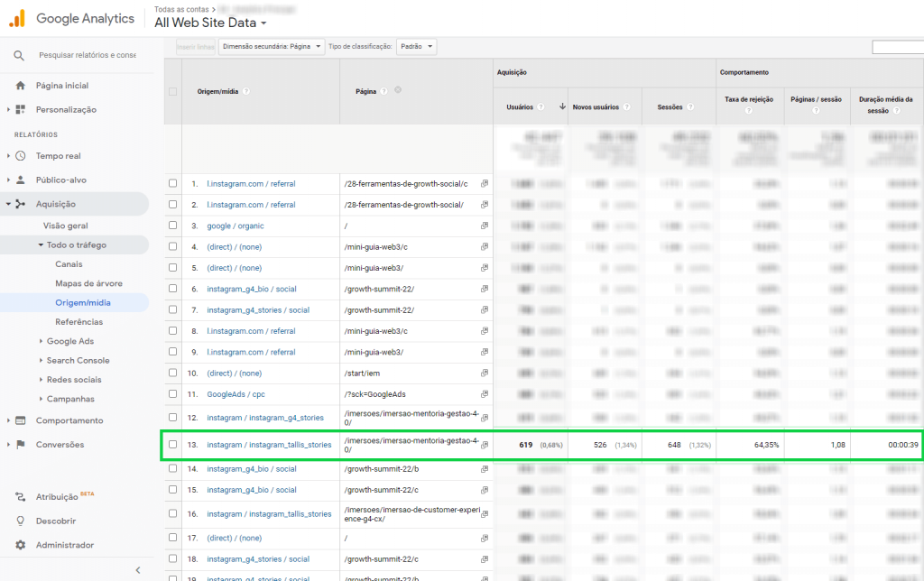Image resolution: width=924 pixels, height=581 pixels.
Task: Check the box for row 17 (direct) / (none)
Action: tap(172, 538)
